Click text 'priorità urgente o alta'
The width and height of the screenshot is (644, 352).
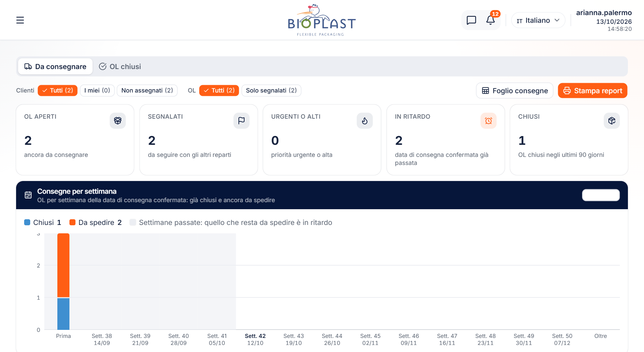302,155
